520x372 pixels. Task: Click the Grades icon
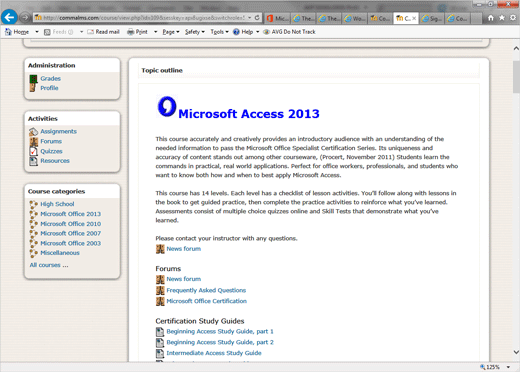(x=33, y=79)
